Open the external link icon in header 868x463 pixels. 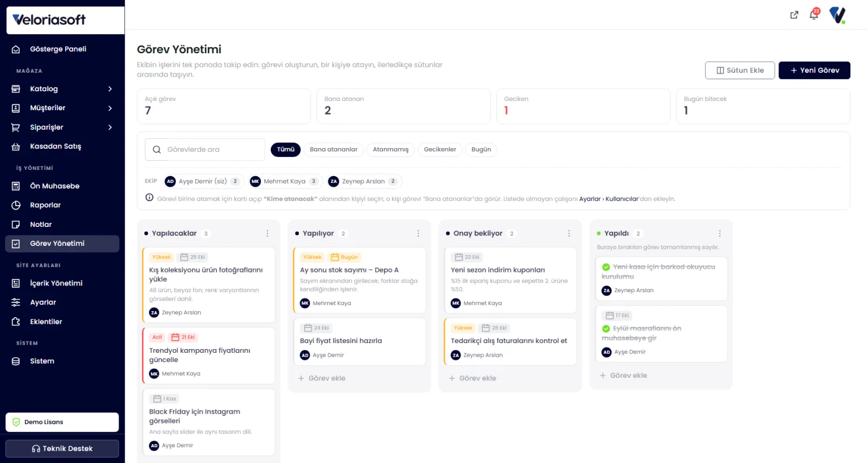tap(794, 15)
